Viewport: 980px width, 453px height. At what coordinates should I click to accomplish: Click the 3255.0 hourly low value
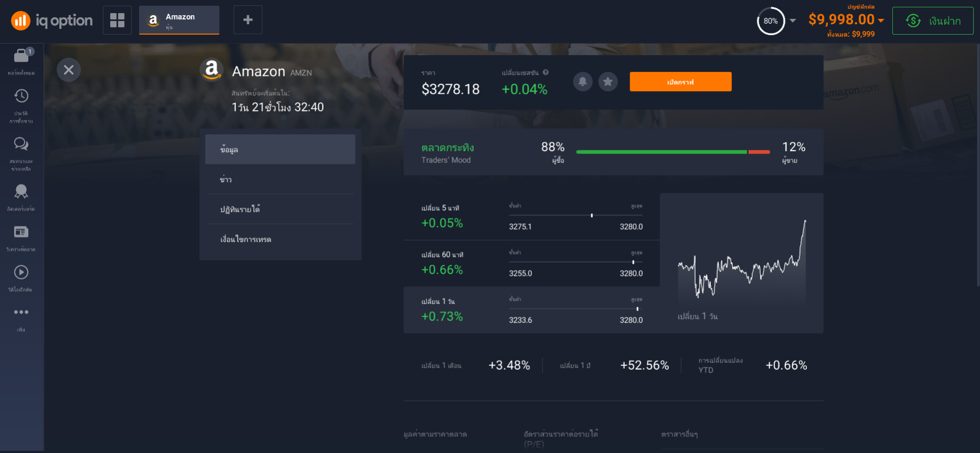point(520,273)
